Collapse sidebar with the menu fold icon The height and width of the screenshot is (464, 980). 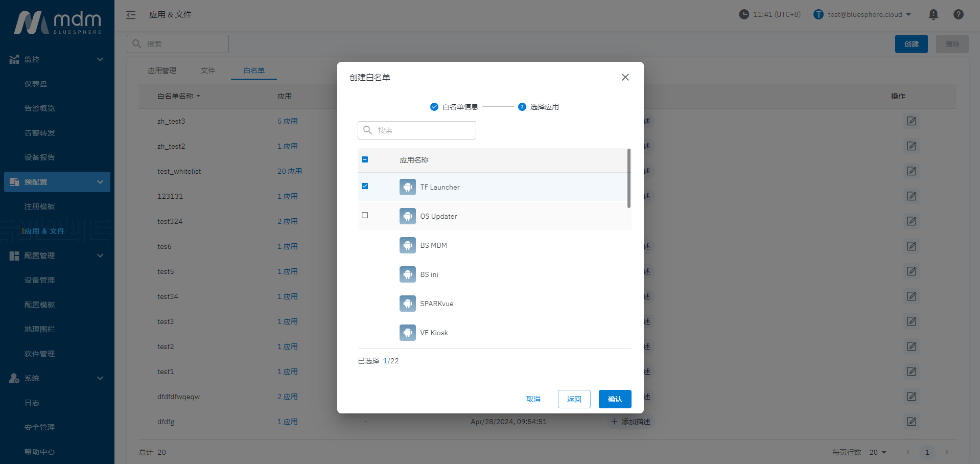[131, 15]
